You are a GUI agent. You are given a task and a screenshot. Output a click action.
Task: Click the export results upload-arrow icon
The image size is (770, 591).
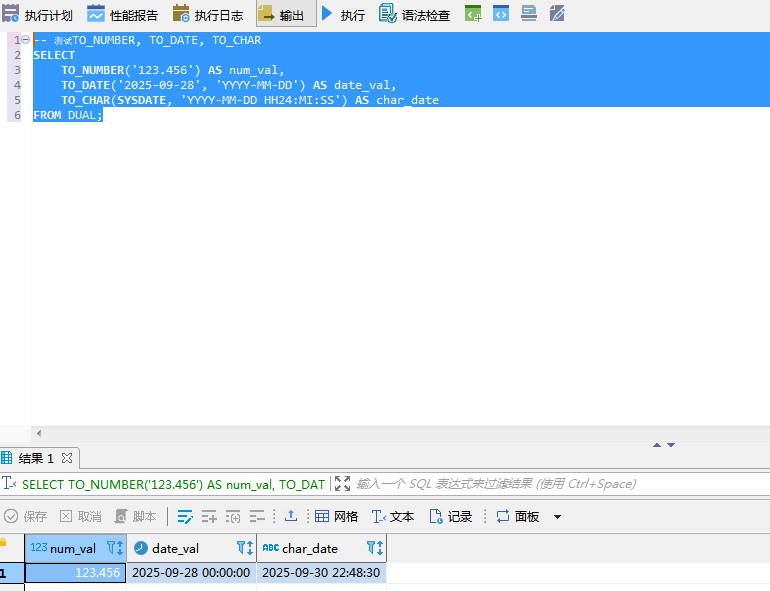tap(291, 516)
